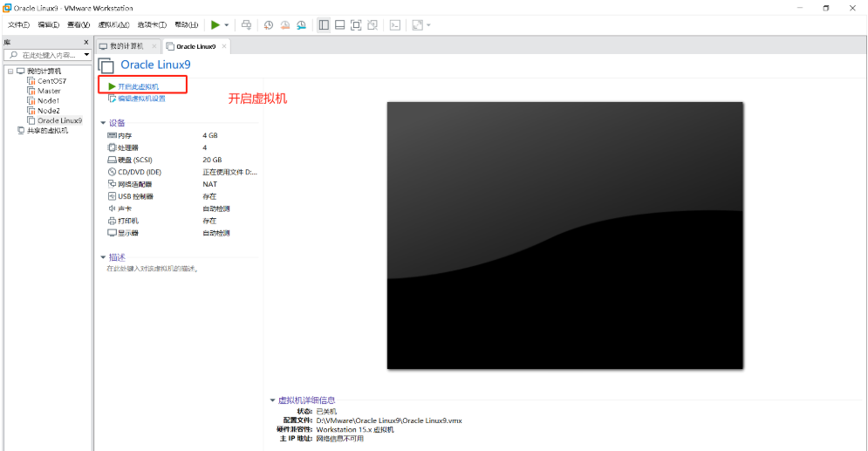Open the stretch display dropdown arrow
This screenshot has height=451, width=868.
coord(428,25)
